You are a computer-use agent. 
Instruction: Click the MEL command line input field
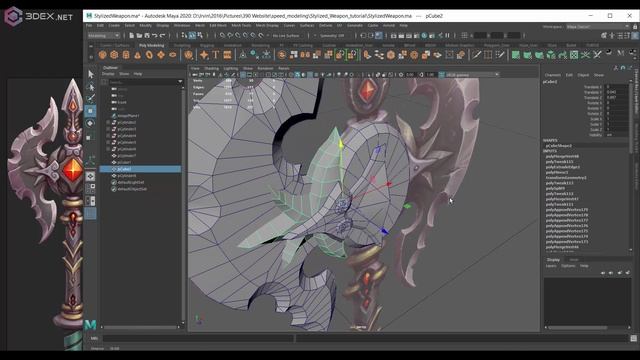[x=198, y=338]
